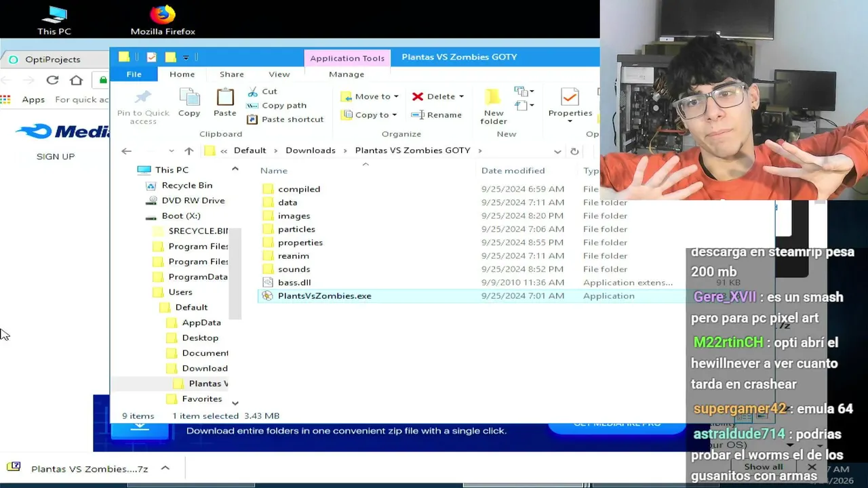868x488 pixels.
Task: Select the PlantsVsZombies.exe application icon
Action: point(267,296)
